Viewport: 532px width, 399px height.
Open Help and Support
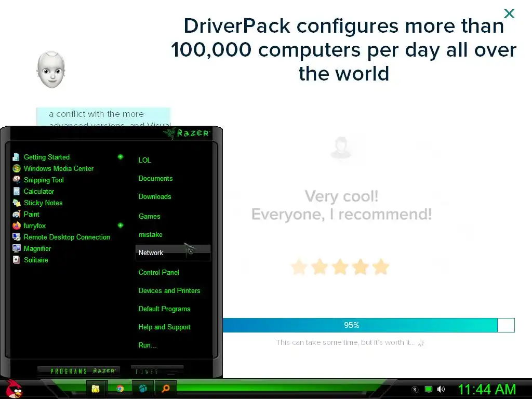pos(164,327)
